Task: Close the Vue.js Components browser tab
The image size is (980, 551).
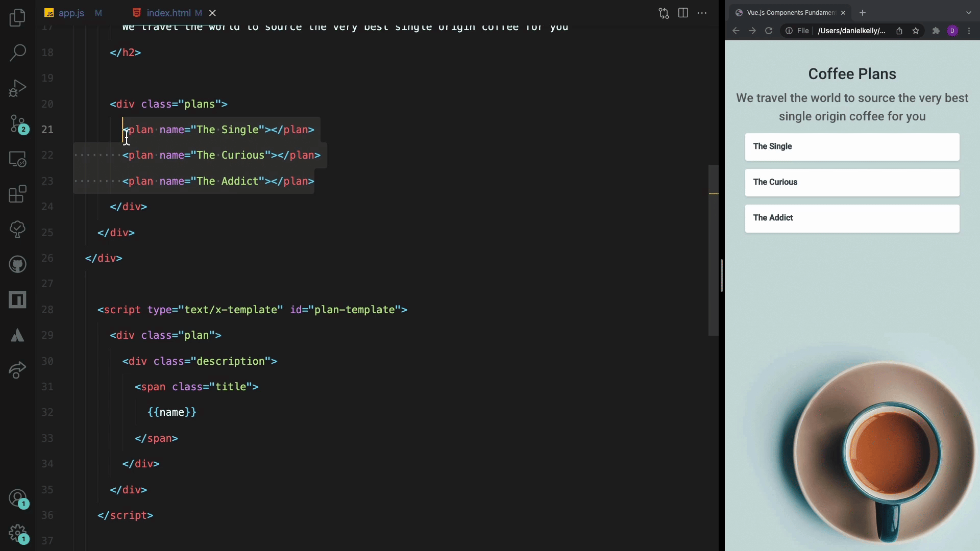Action: pyautogui.click(x=843, y=13)
